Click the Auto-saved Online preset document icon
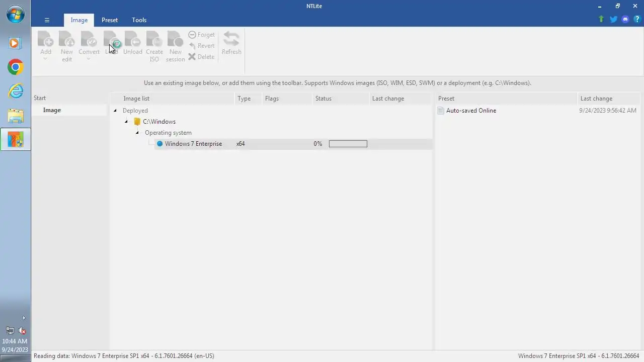 [441, 111]
